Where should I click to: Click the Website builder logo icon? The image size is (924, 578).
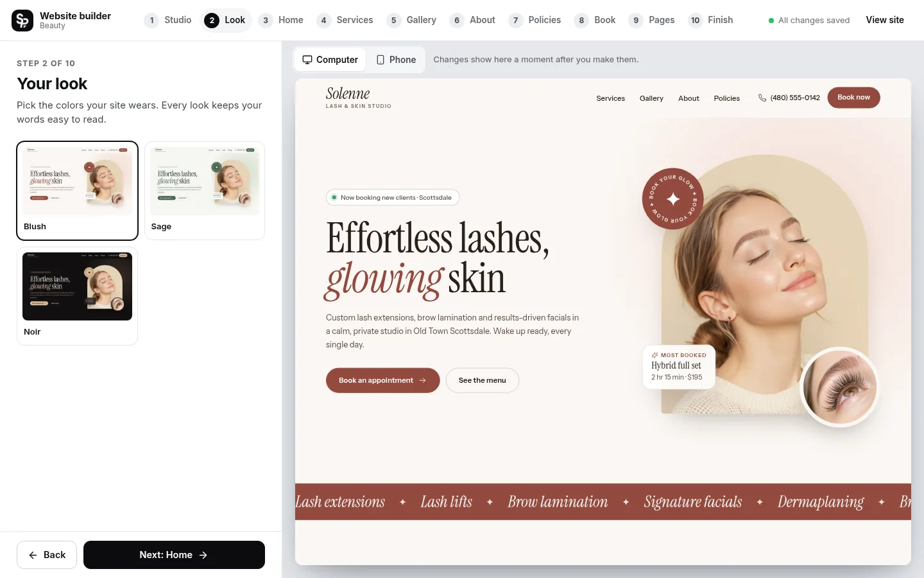coord(22,21)
